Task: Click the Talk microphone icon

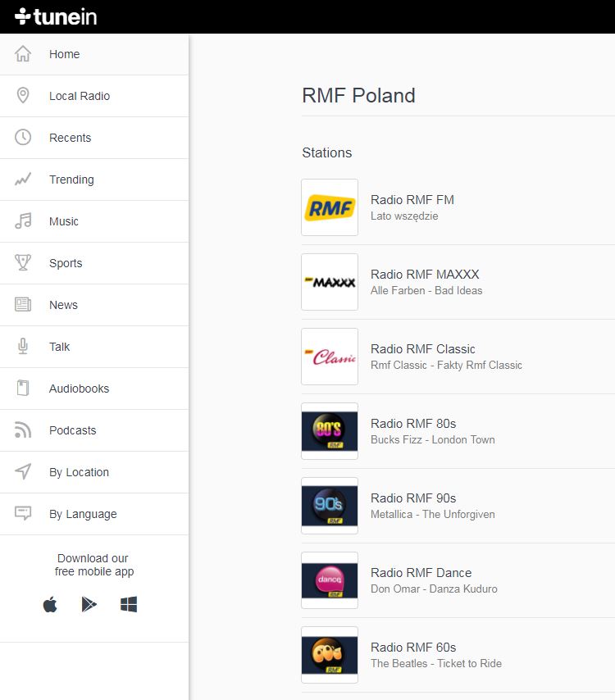Action: [x=23, y=347]
